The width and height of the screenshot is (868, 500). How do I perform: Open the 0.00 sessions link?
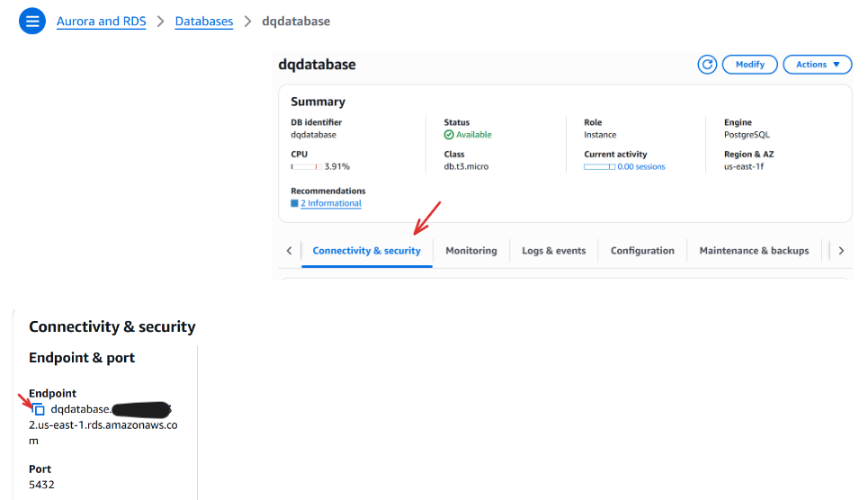641,166
